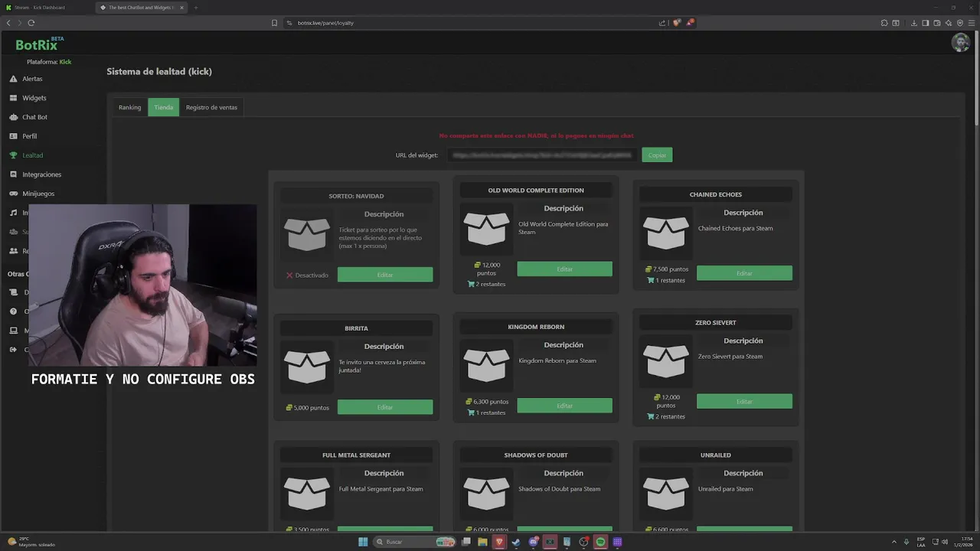Open Brave Rewards triangle icon
The image size is (980, 551).
[690, 23]
